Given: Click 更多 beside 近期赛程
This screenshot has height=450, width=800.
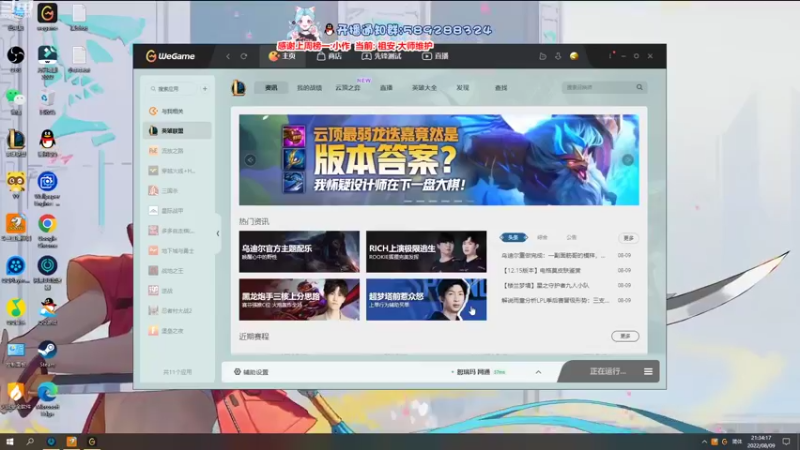Looking at the screenshot, I should click(x=625, y=336).
